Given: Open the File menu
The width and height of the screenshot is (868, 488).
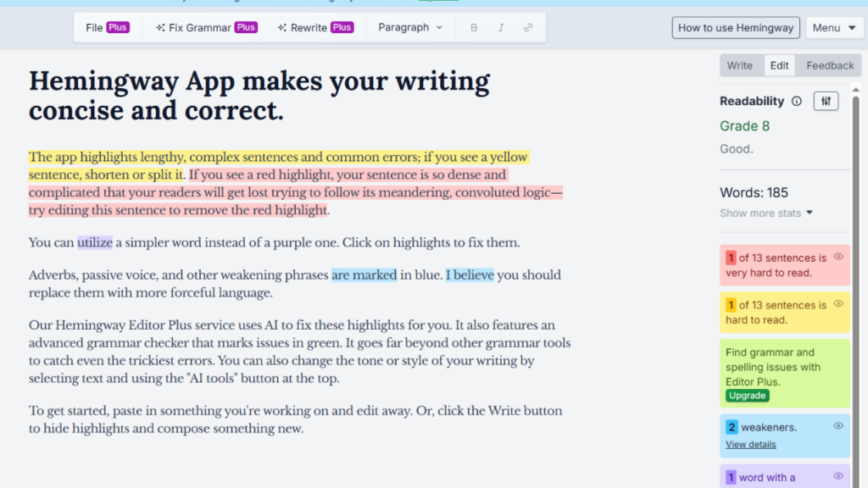Looking at the screenshot, I should (108, 28).
